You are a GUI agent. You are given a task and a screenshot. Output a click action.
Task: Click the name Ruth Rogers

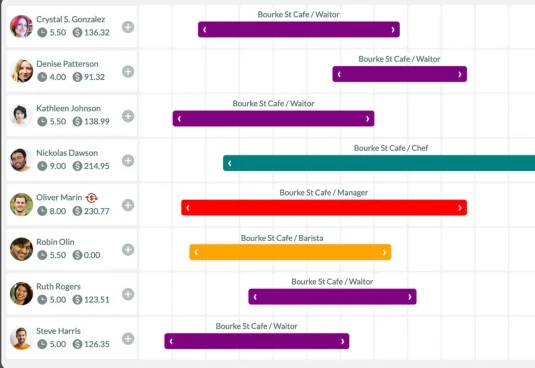pyautogui.click(x=58, y=286)
